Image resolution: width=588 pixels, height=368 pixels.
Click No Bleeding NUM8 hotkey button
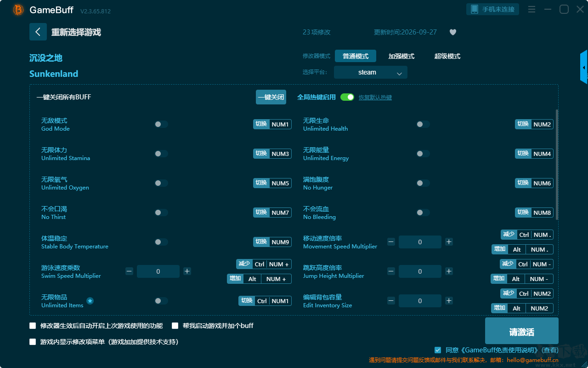click(x=534, y=213)
